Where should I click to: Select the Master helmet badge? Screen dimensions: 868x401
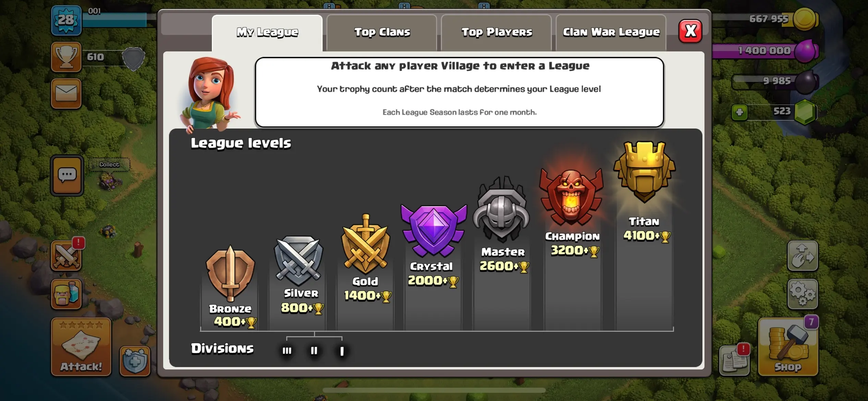click(x=502, y=210)
